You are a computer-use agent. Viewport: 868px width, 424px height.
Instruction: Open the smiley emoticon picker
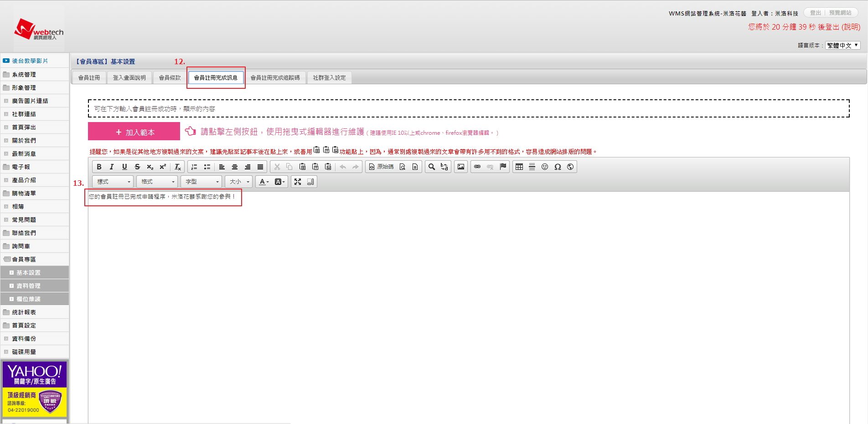(x=545, y=167)
